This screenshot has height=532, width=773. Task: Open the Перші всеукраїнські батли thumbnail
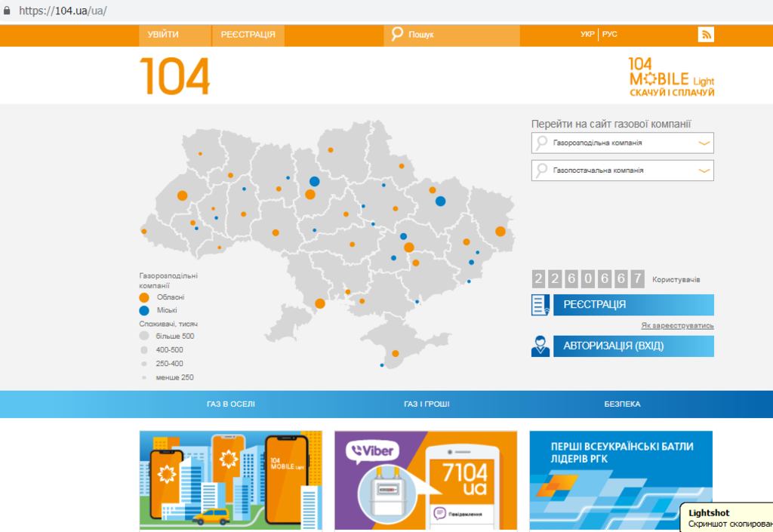[x=621, y=480]
